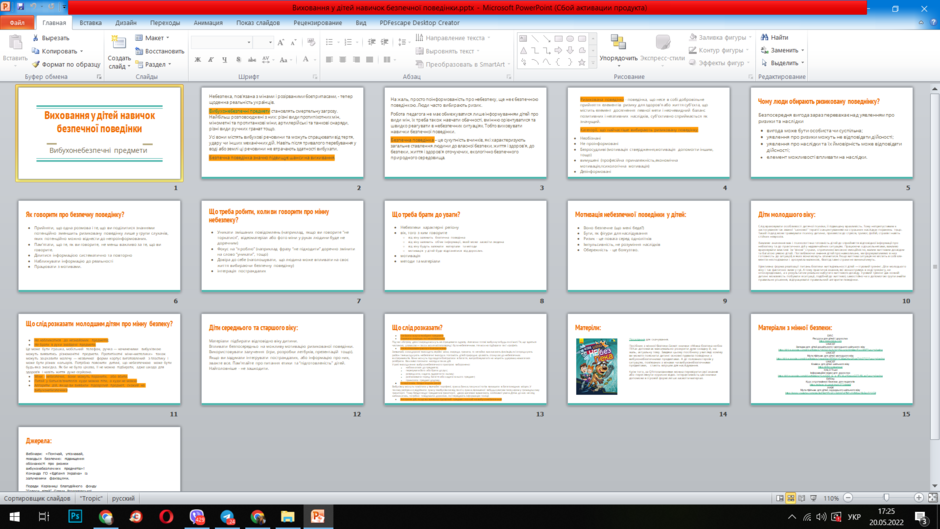Viewport: 940px width, 529px height.
Task: Click the 110% zoom level button
Action: pos(830,498)
